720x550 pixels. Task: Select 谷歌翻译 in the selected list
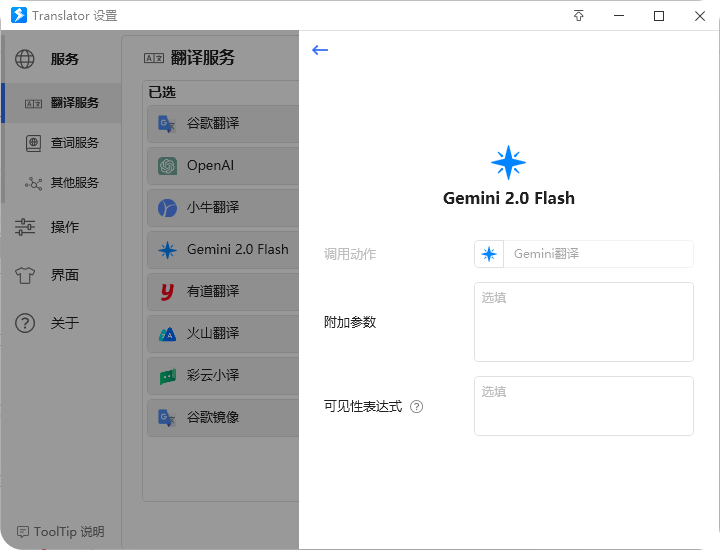(x=223, y=123)
